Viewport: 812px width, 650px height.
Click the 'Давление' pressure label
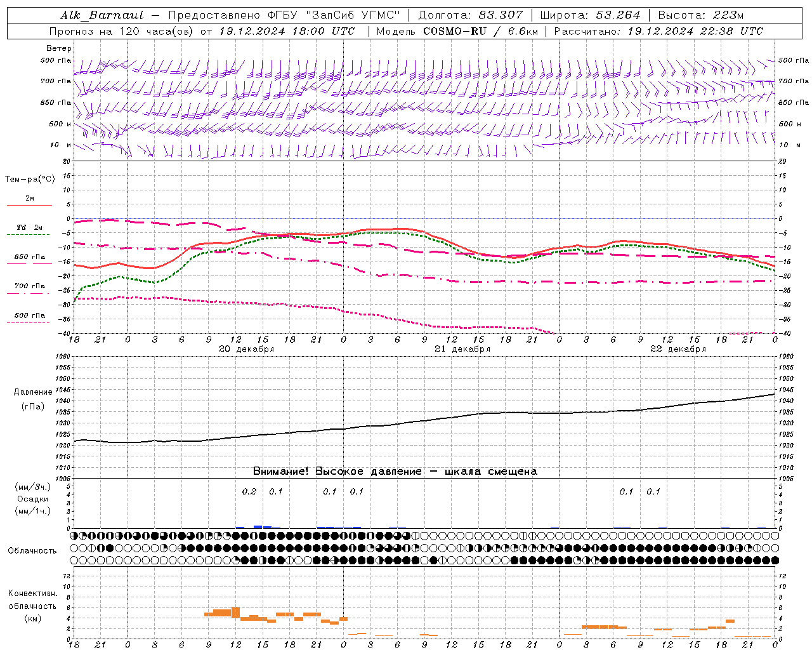click(x=33, y=392)
